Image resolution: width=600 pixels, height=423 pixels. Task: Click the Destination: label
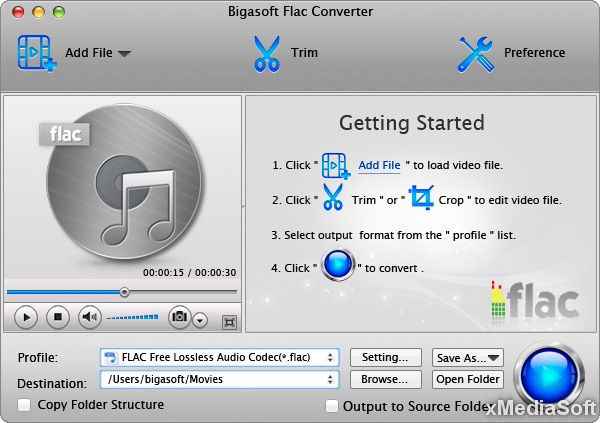pos(52,383)
